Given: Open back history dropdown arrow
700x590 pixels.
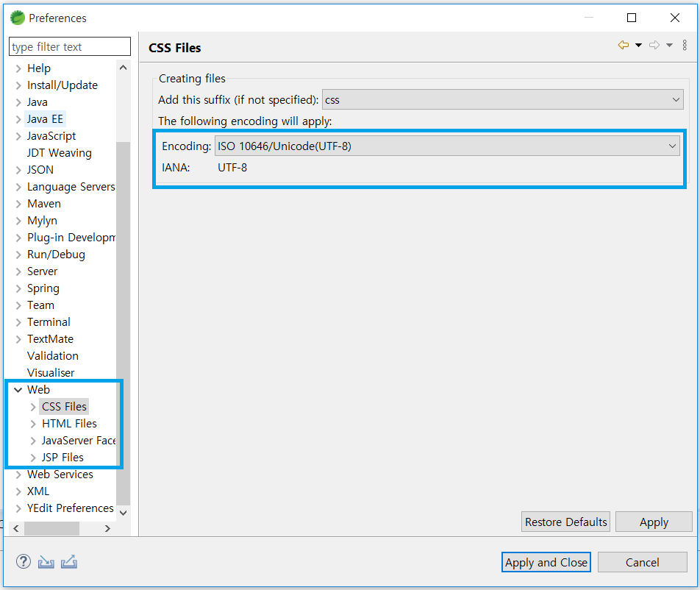Looking at the screenshot, I should 638,45.
